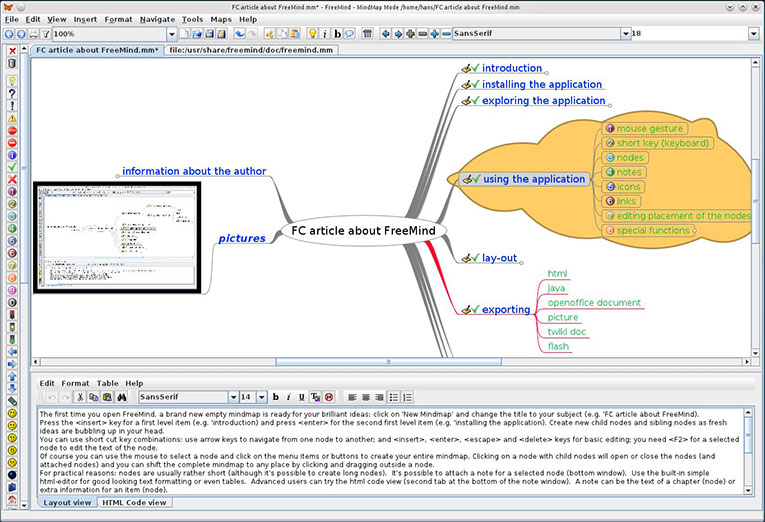Click the red remove formatting icon in note editor
Viewport: 765px width, 522px height.
(329, 397)
